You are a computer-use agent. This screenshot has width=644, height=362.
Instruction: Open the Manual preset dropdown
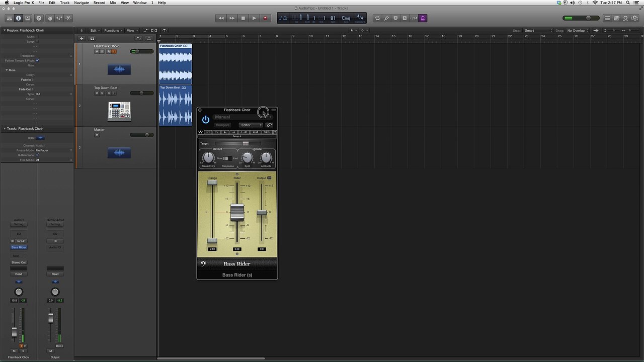point(243,117)
